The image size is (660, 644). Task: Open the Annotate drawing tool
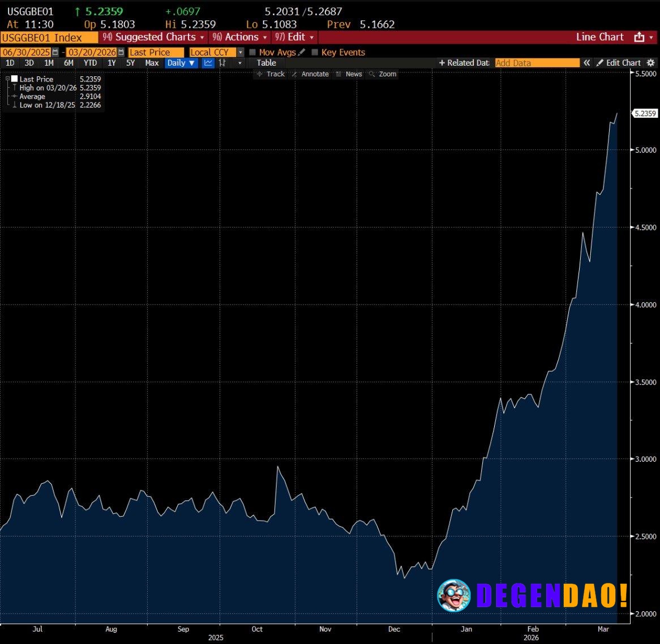click(310, 74)
